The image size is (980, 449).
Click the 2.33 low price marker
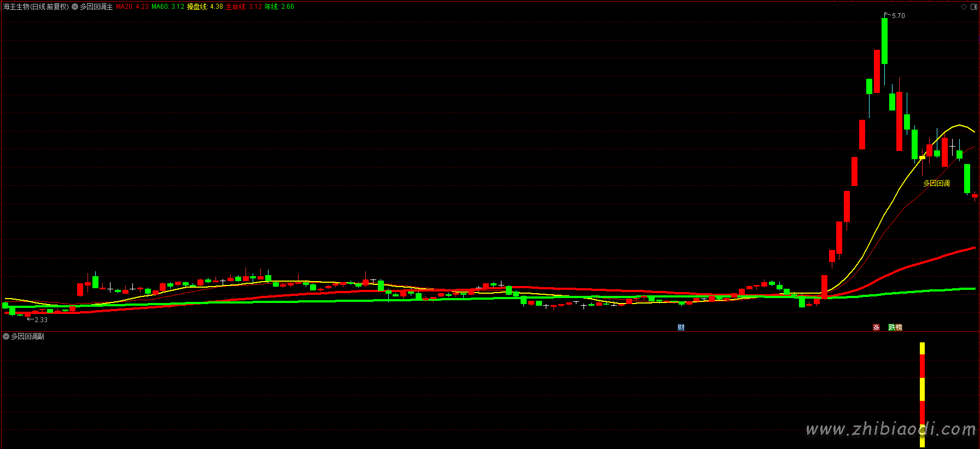(x=40, y=320)
